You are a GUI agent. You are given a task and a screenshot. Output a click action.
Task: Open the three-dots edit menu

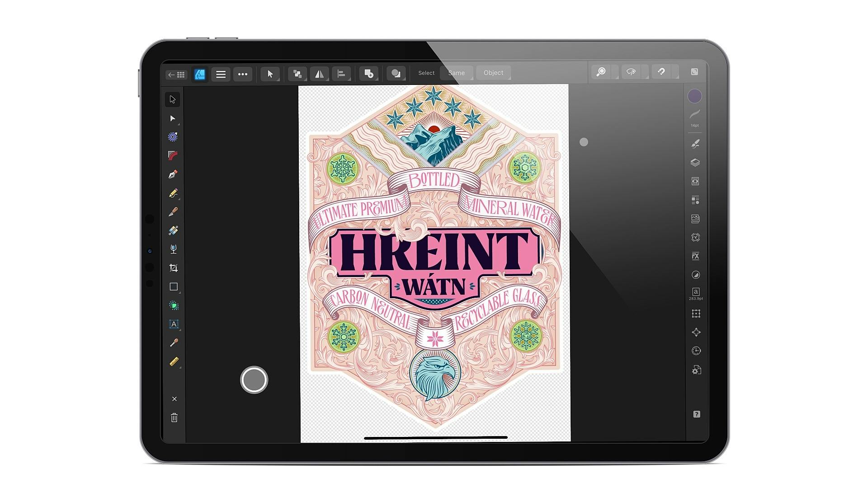(243, 74)
